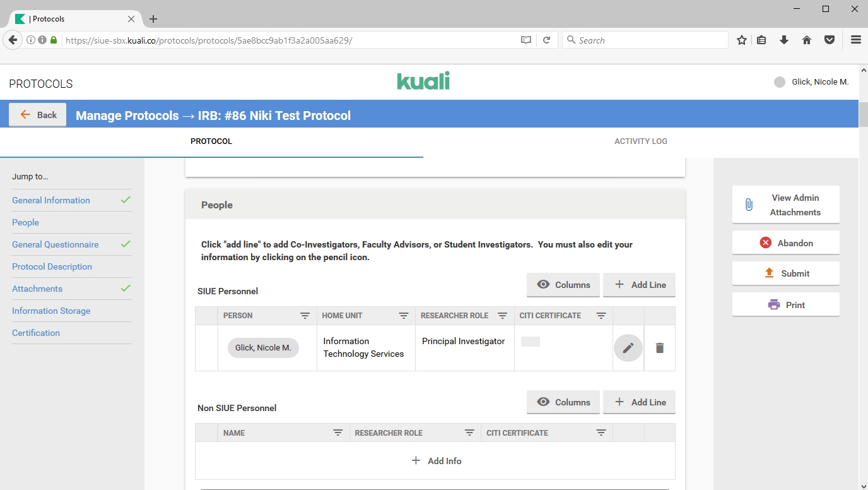Jump to Information Storage section
Viewport: 868px width, 490px height.
(51, 311)
